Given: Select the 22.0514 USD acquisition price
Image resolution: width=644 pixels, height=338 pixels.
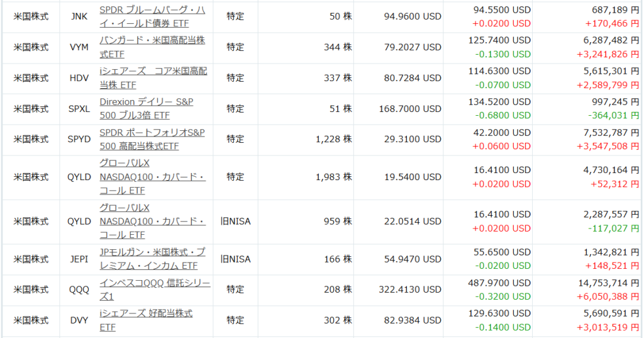Looking at the screenshot, I should click(x=413, y=222).
